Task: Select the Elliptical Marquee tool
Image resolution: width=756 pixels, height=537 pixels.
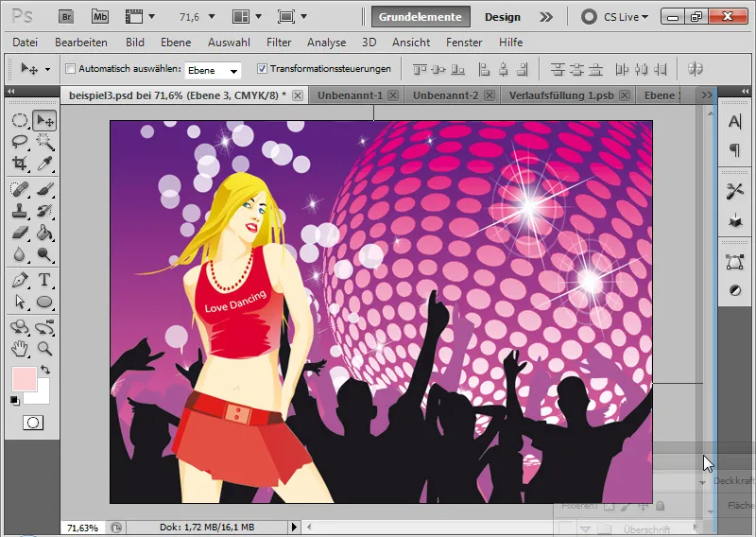Action: (20, 120)
